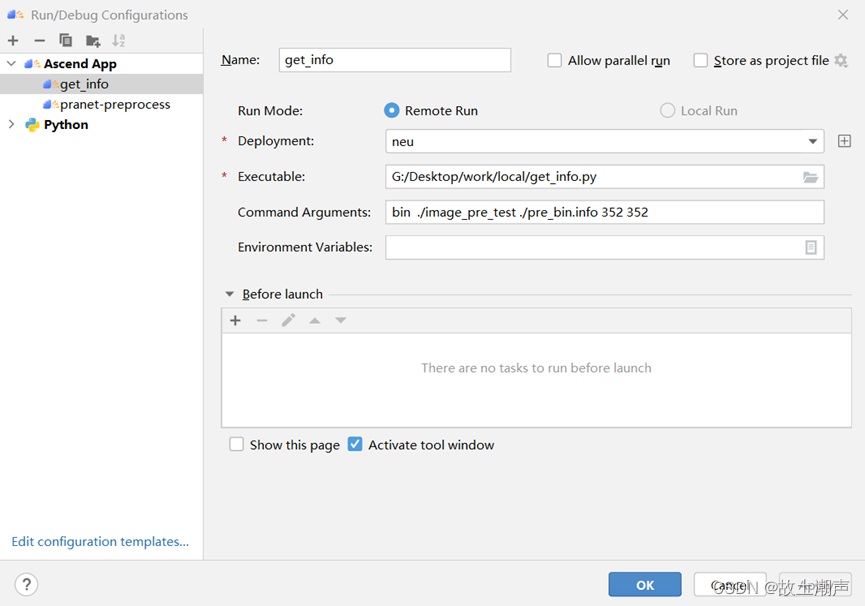Create a new configuration folder
This screenshot has height=606, width=865.
click(x=93, y=40)
